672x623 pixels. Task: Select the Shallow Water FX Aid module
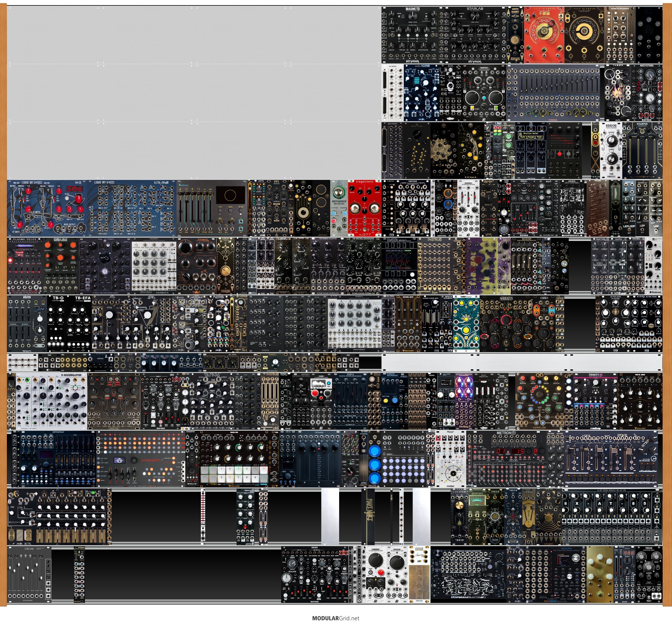[531, 150]
